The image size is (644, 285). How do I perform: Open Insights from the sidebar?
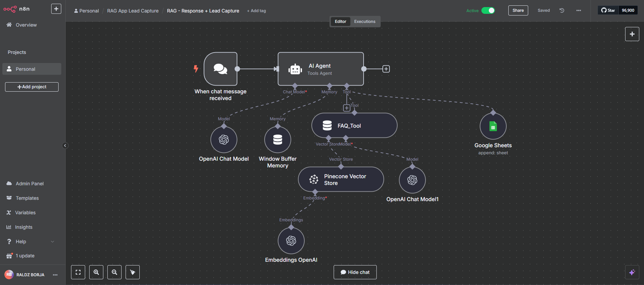pyautogui.click(x=24, y=227)
